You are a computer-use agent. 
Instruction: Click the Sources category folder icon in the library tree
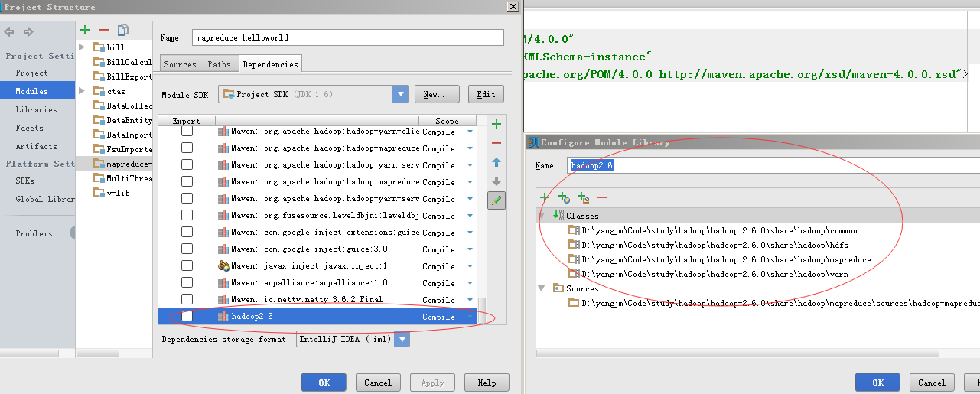click(x=558, y=288)
